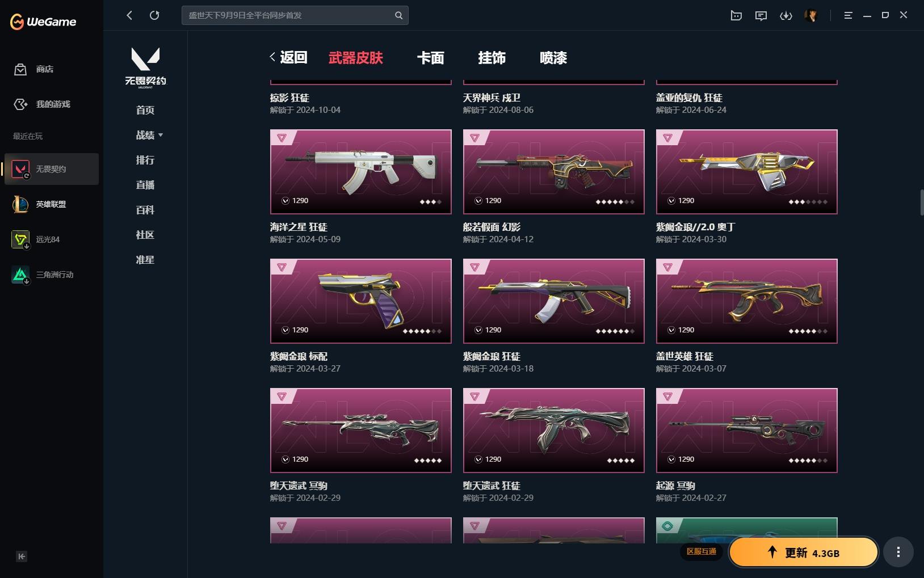Screen dimensions: 924x578
Task: Open the messages chat icon
Action: click(761, 15)
